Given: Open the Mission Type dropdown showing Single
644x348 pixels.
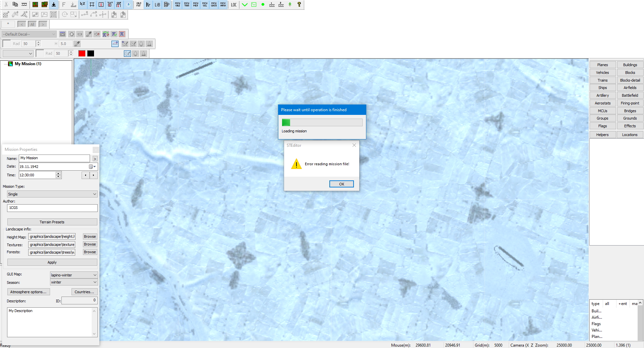Looking at the screenshot, I should pyautogui.click(x=52, y=194).
